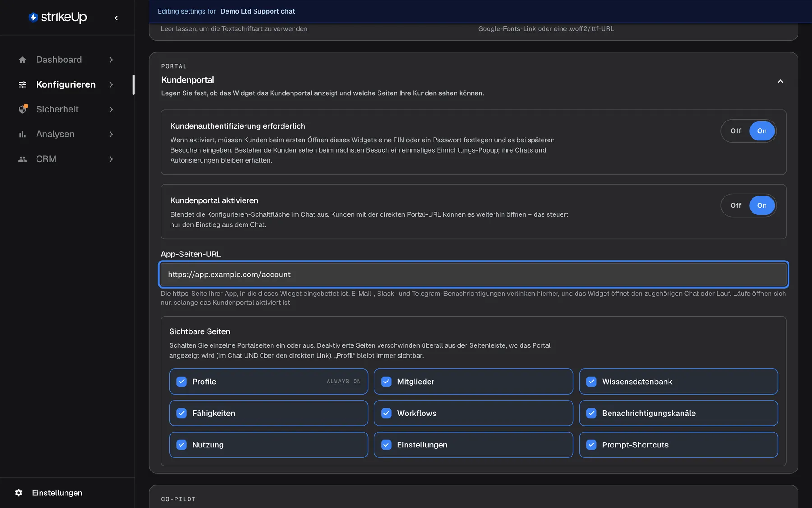
Task: Toggle the Profile checkbox
Action: [181, 382]
